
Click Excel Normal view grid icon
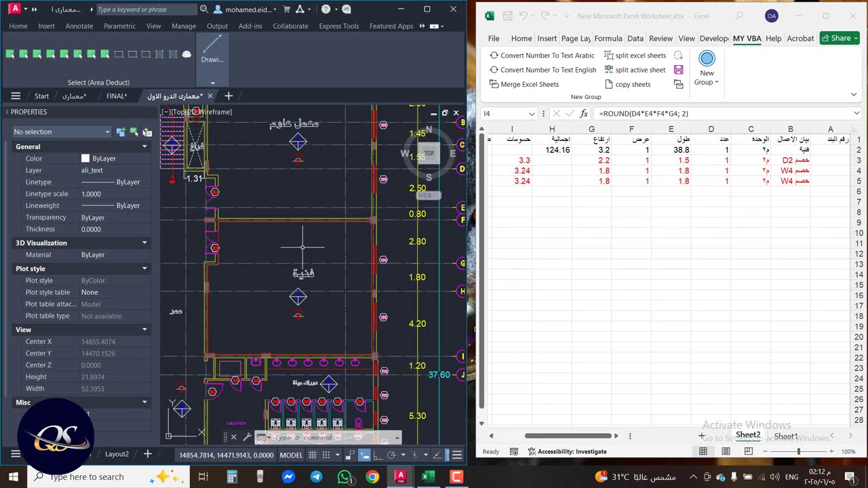(703, 451)
